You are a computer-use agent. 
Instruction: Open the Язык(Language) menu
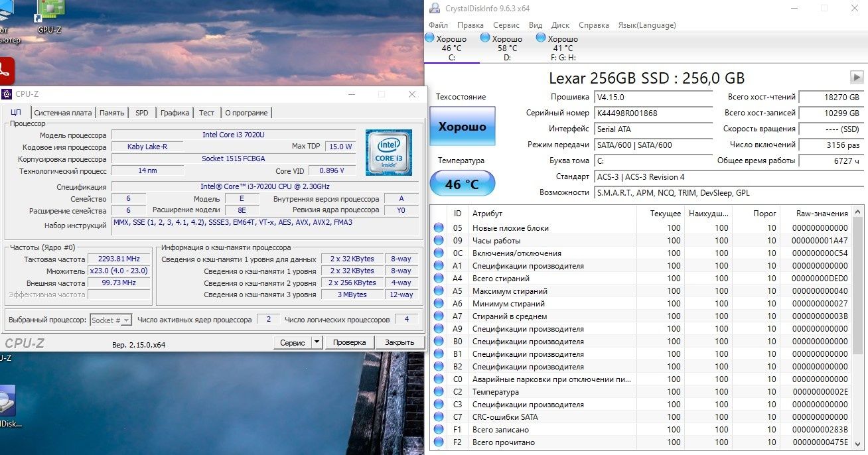coord(647,25)
